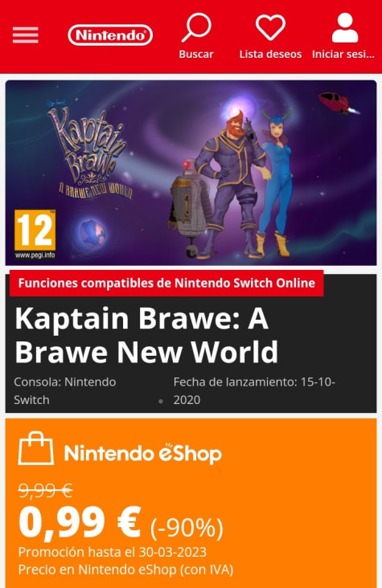Click the Consola: Nintendo Switch text
Viewport: 382px width, 588px height.
tap(65, 391)
